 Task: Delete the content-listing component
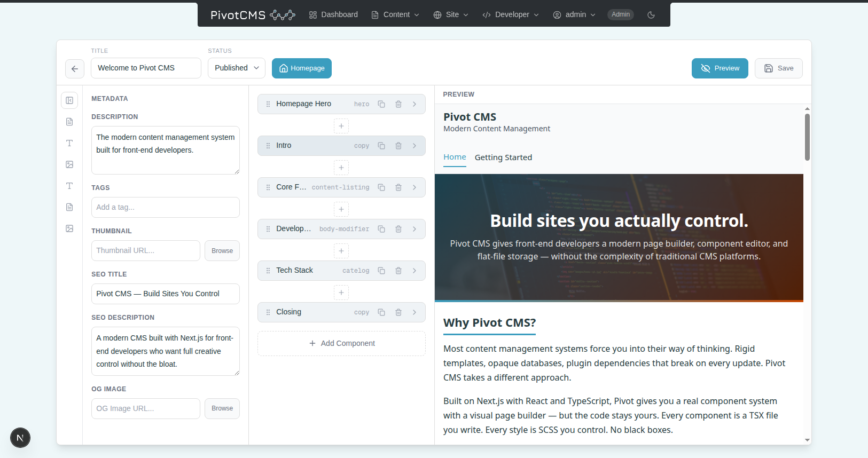pyautogui.click(x=398, y=187)
